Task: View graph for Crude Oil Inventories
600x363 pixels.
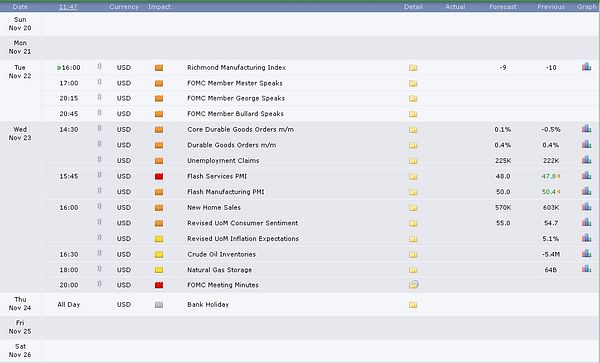Action: pos(586,254)
